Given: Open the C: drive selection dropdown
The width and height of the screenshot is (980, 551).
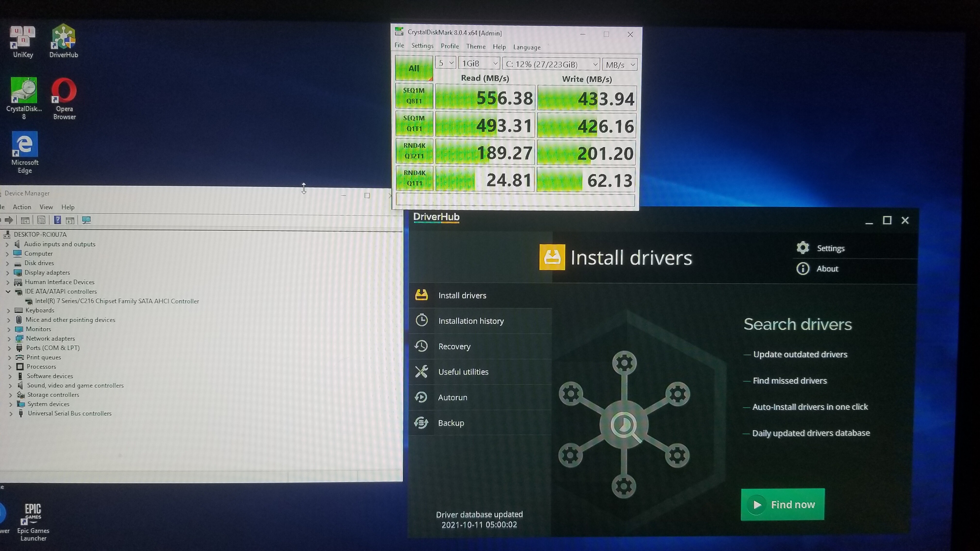Looking at the screenshot, I should pyautogui.click(x=551, y=64).
